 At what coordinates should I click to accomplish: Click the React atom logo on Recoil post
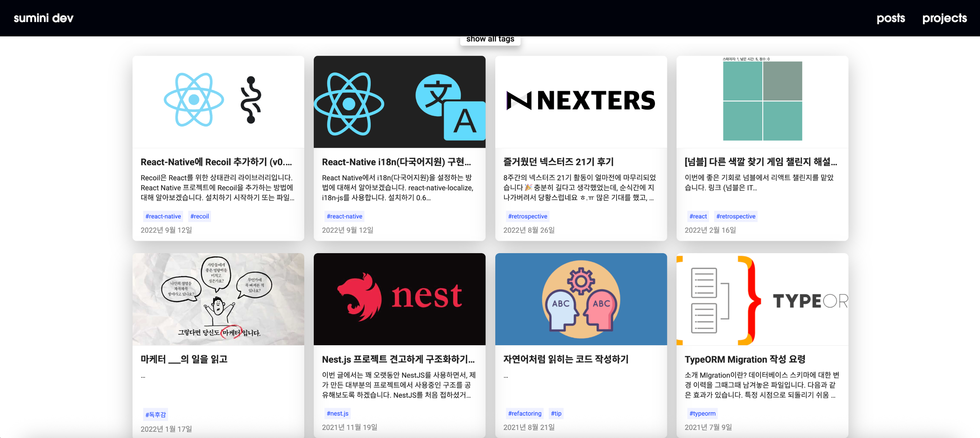coord(194,100)
